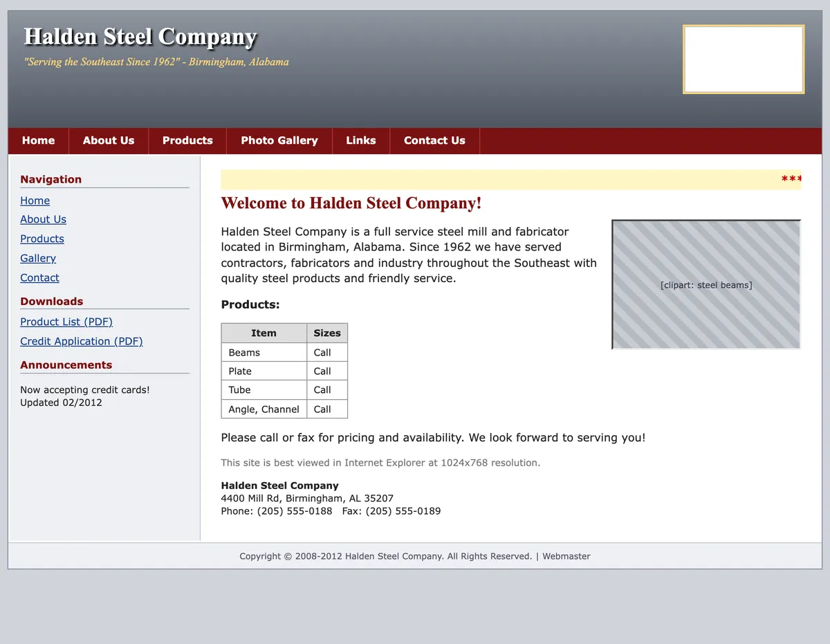Click Now accepting credit cards announcement
This screenshot has width=830, height=644.
[x=85, y=390]
